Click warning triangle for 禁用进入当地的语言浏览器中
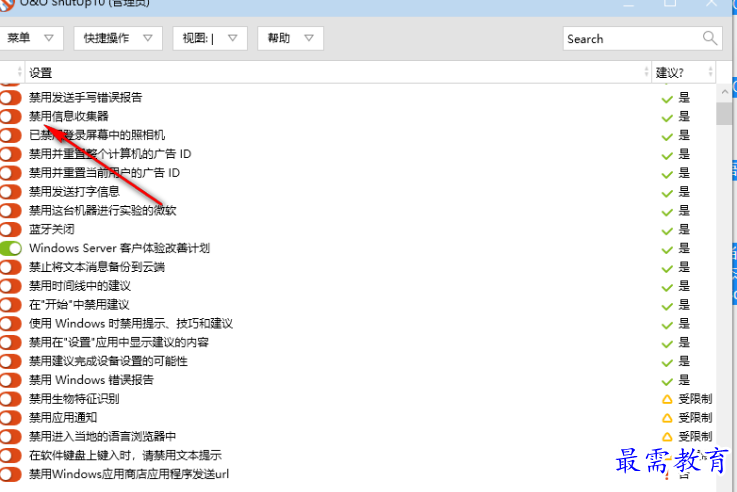This screenshot has height=492, width=737. point(667,437)
